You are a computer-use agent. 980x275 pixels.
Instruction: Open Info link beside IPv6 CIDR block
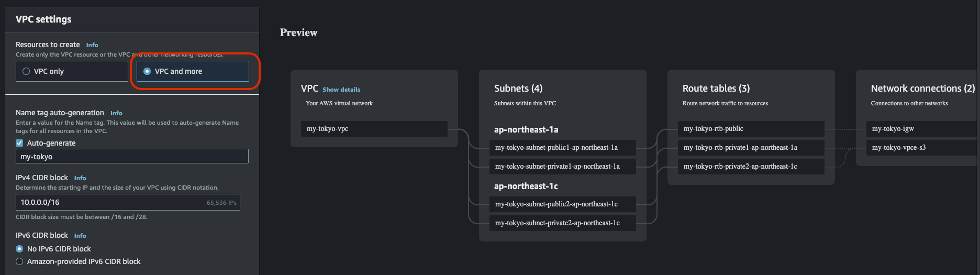(x=80, y=236)
